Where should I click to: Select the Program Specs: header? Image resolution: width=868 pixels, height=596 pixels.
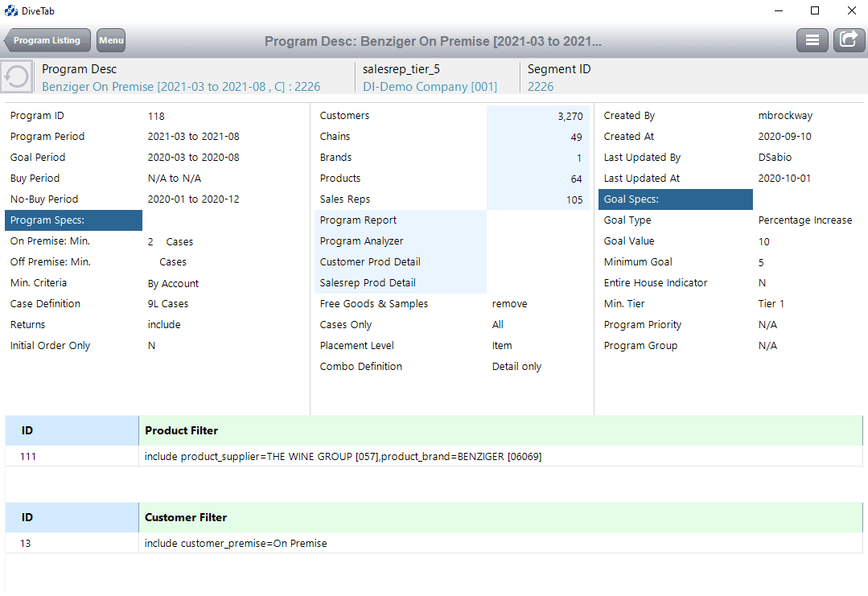[x=74, y=220]
